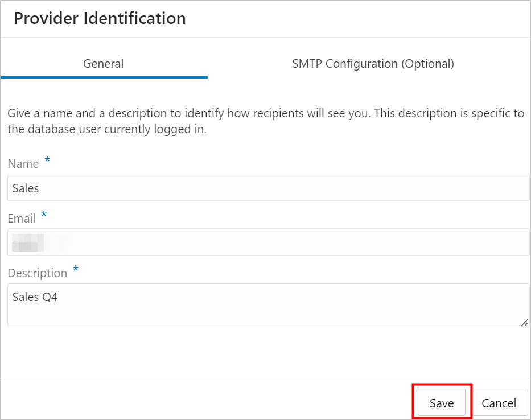531x420 pixels.
Task: Select the text 'Sales' in Name field
Action: (x=25, y=188)
